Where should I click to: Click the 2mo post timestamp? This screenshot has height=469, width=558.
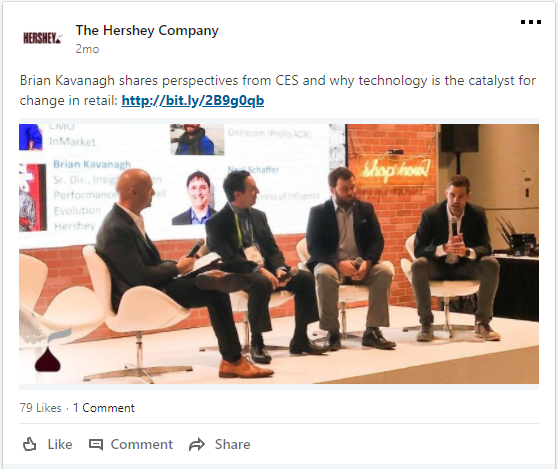coord(87,49)
